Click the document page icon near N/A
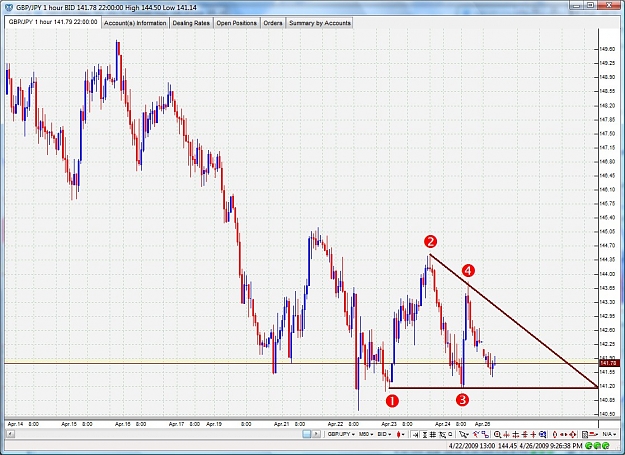 tap(585, 434)
